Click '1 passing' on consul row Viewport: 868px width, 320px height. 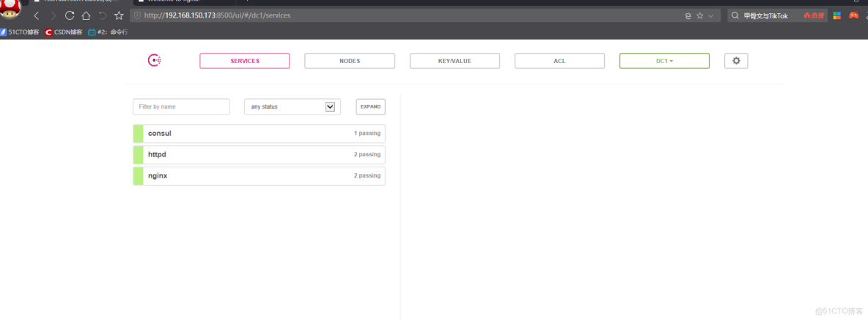point(367,134)
